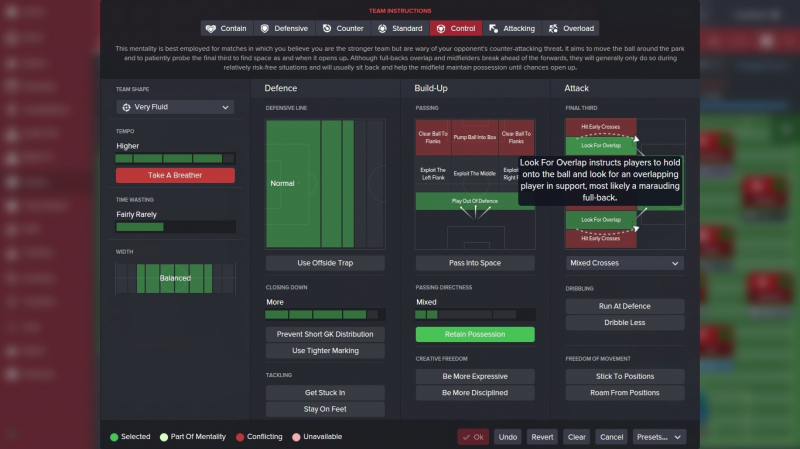Screen dimensions: 800x449
Task: Click the Mixed Crosses dropdown chevron
Action: (675, 264)
